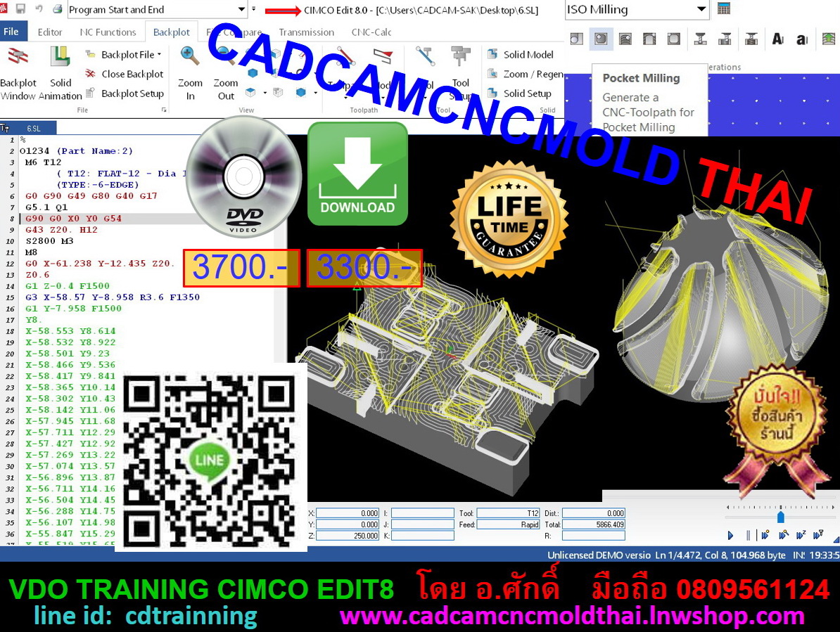Open the Transmission ribbon tab
The image size is (840, 632).
coord(306,32)
